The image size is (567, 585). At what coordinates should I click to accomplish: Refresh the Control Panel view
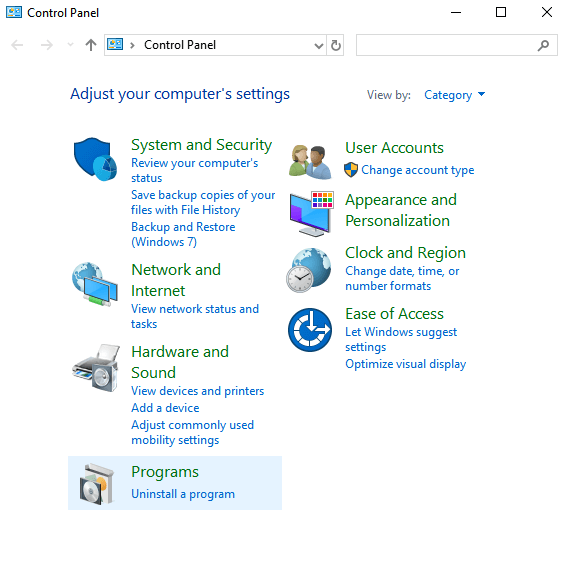335,45
